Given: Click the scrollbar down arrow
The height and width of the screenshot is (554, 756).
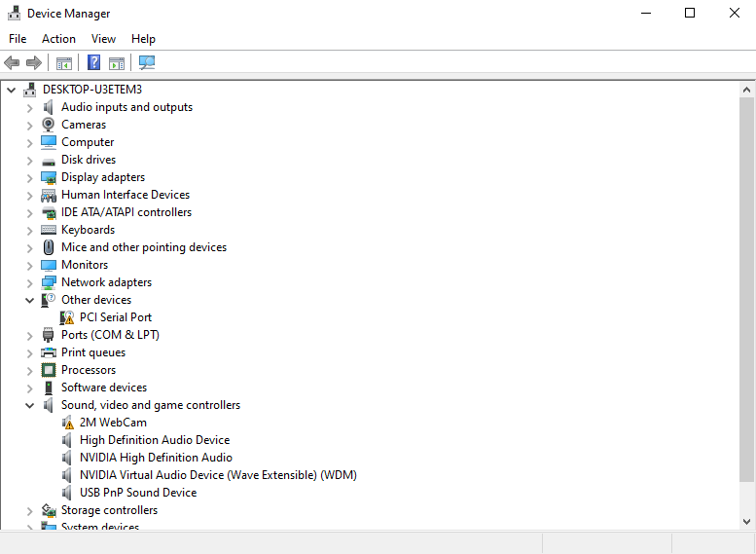Looking at the screenshot, I should [x=747, y=521].
